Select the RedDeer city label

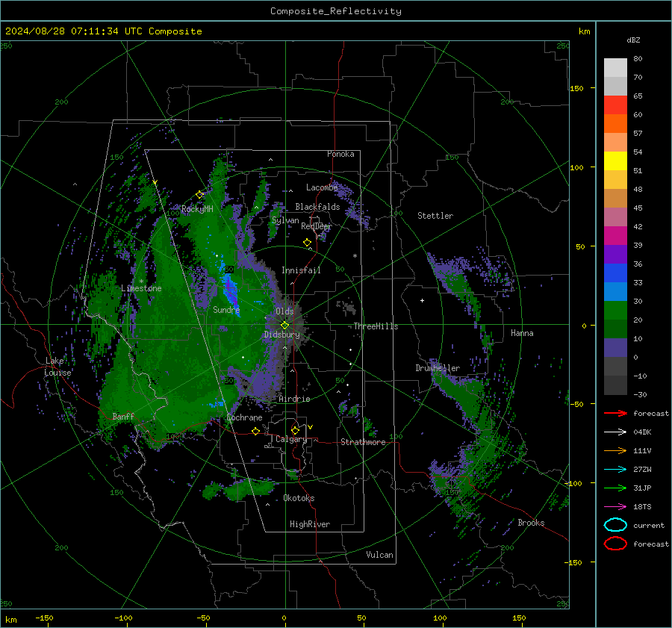(317, 226)
